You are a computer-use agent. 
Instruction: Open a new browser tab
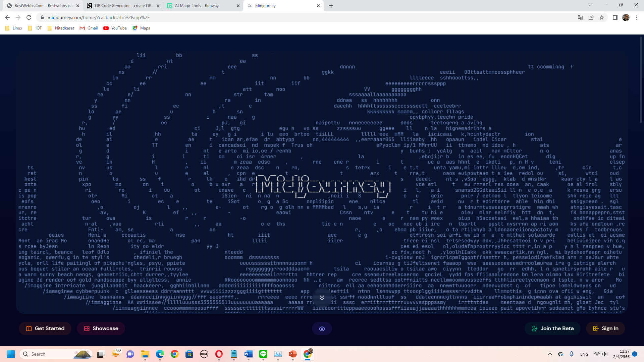click(331, 6)
